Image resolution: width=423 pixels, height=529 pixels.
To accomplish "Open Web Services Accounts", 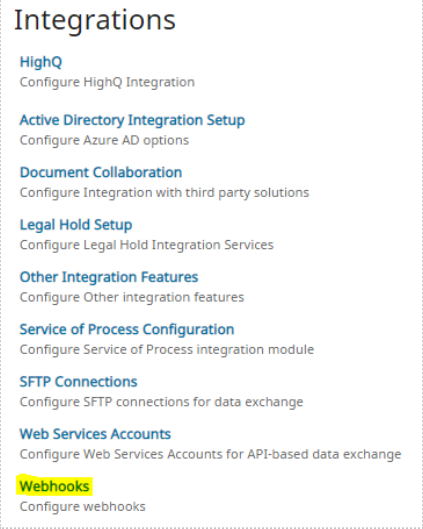I will point(95,434).
